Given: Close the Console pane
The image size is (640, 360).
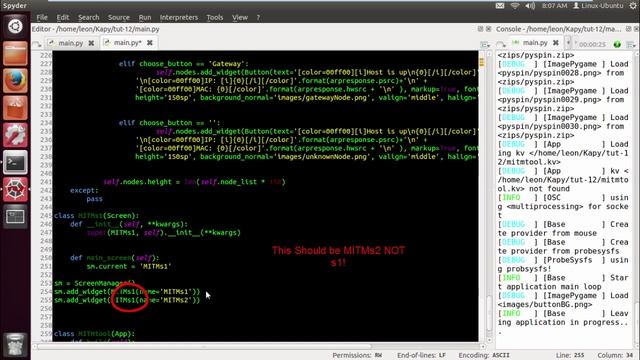Looking at the screenshot, I should (636, 29).
